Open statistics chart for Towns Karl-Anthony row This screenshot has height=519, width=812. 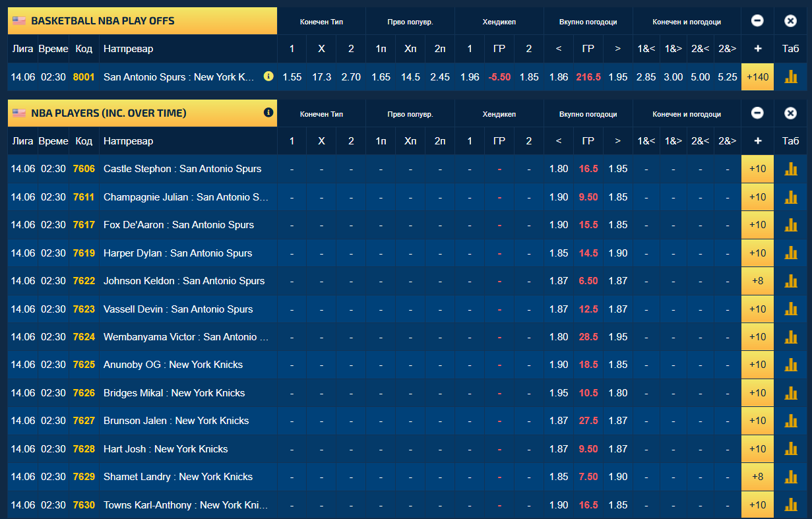[x=790, y=505]
